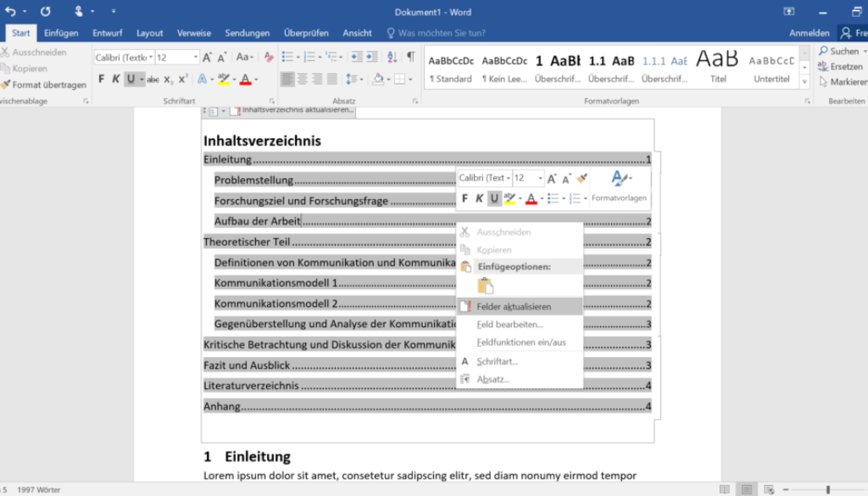Viewport: 868px width, 496px height.
Task: Apply text effects in ribbon
Action: coord(202,79)
